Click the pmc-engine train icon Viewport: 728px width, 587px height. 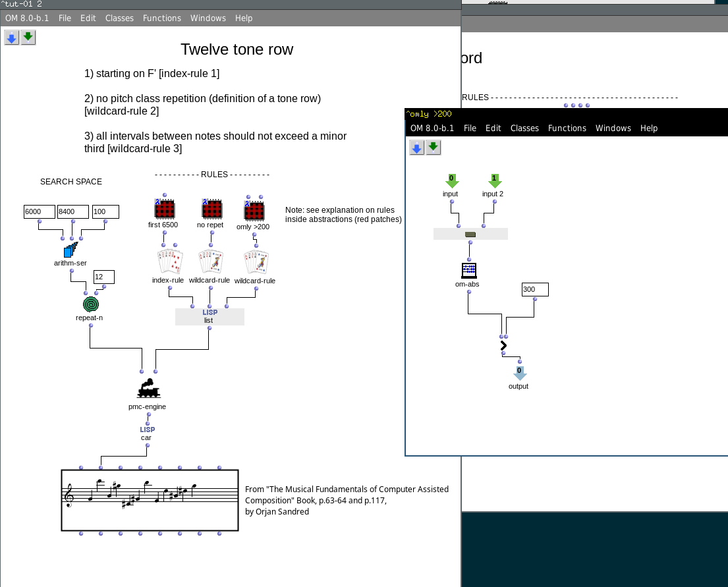(x=148, y=389)
